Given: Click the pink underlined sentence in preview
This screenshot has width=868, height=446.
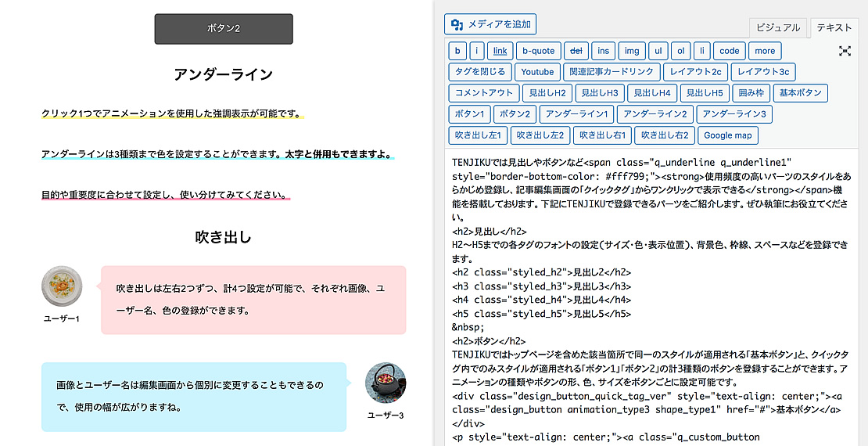Looking at the screenshot, I should [166, 195].
